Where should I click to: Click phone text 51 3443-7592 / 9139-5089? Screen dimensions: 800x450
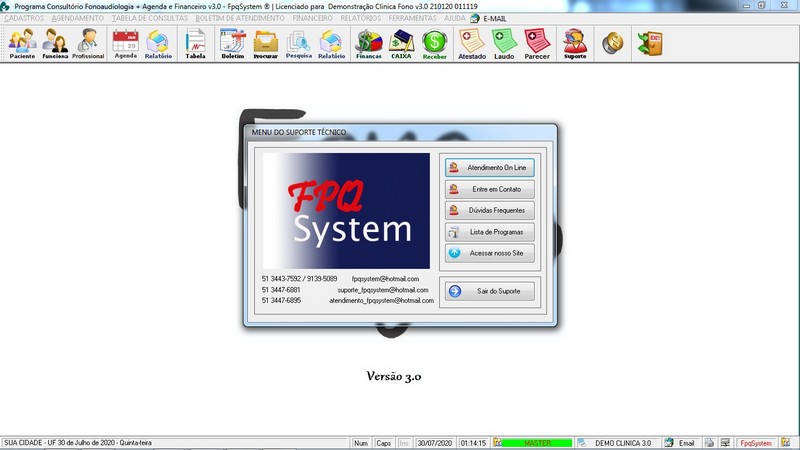(x=299, y=279)
